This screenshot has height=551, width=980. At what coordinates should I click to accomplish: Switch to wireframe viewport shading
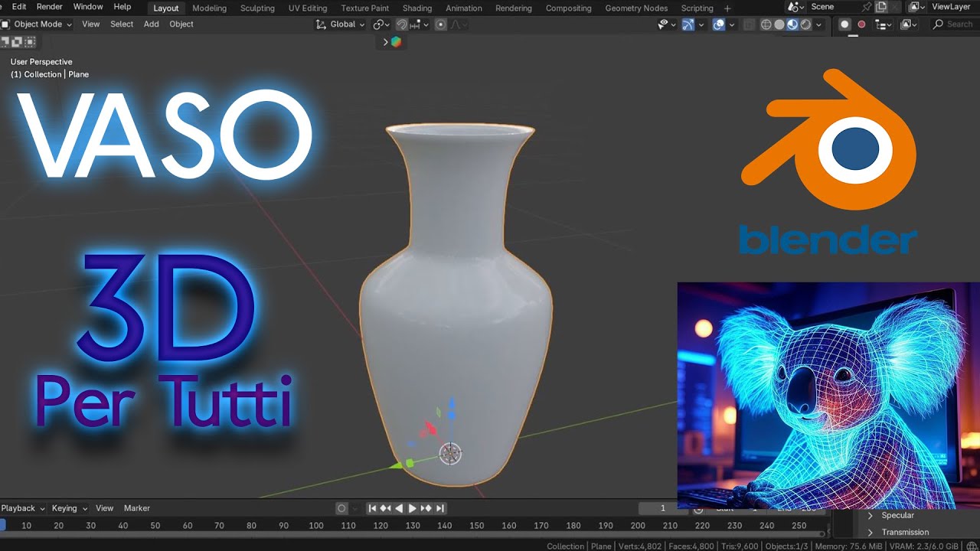[x=766, y=24]
